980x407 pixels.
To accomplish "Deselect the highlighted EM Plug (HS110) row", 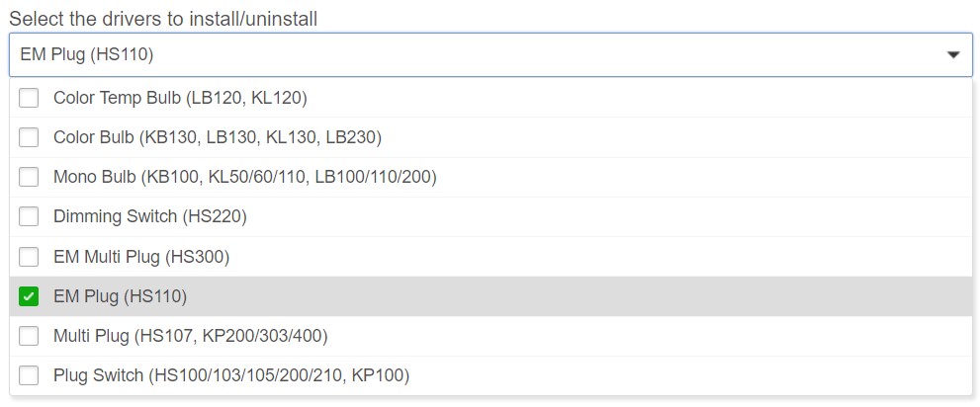I will point(490,296).
